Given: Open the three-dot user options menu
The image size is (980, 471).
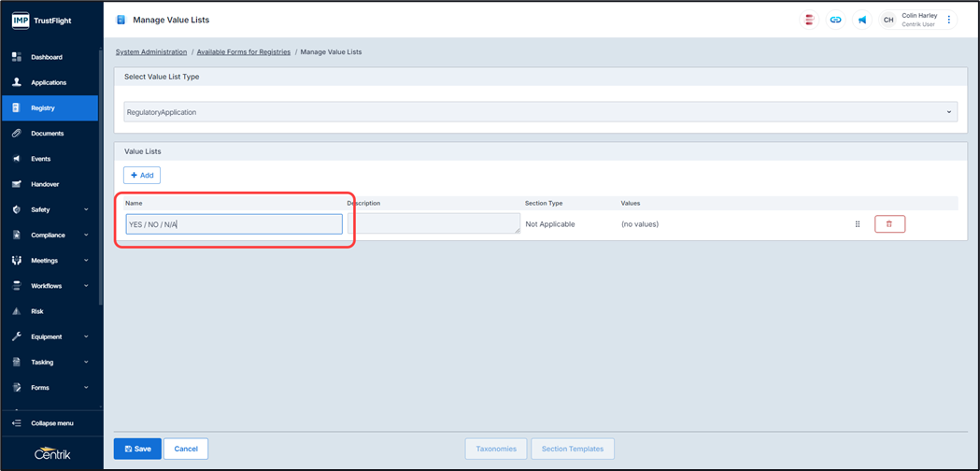Looking at the screenshot, I should [949, 20].
